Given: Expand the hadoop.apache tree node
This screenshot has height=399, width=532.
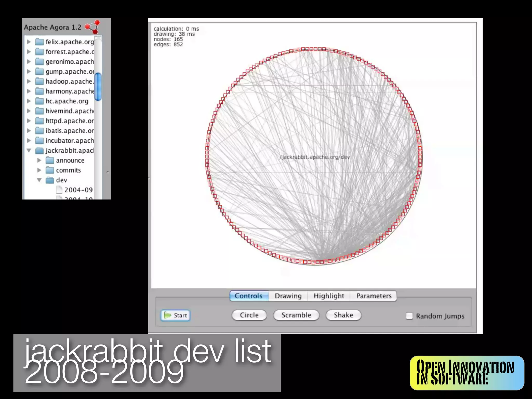Looking at the screenshot, I should tap(29, 81).
